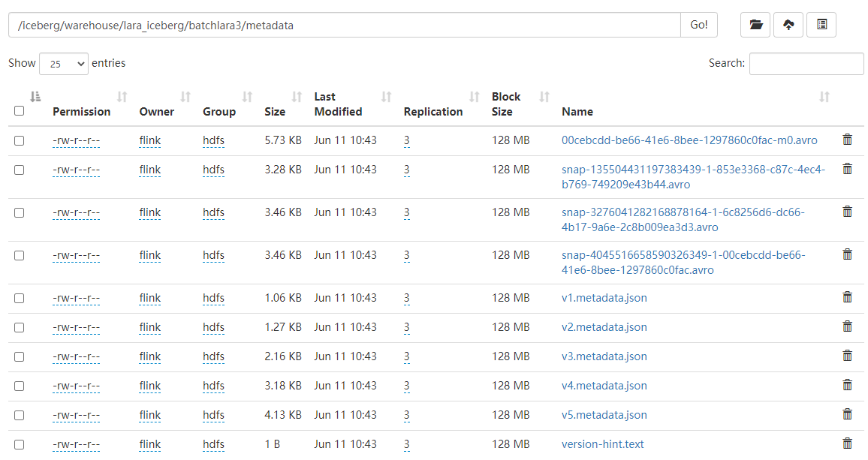Delete v3.metadata.json using its trash icon
Viewport: 868px width, 460px height.
(847, 356)
